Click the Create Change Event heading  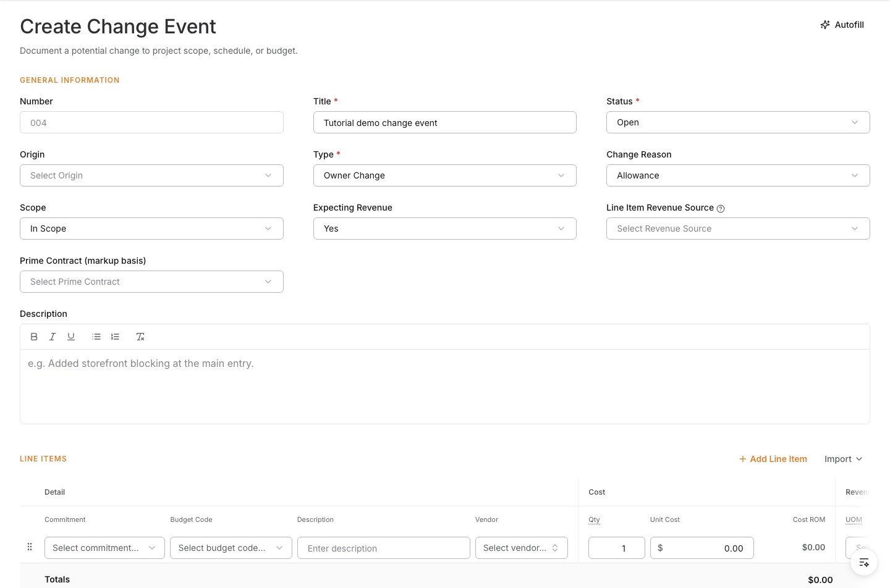pos(118,27)
